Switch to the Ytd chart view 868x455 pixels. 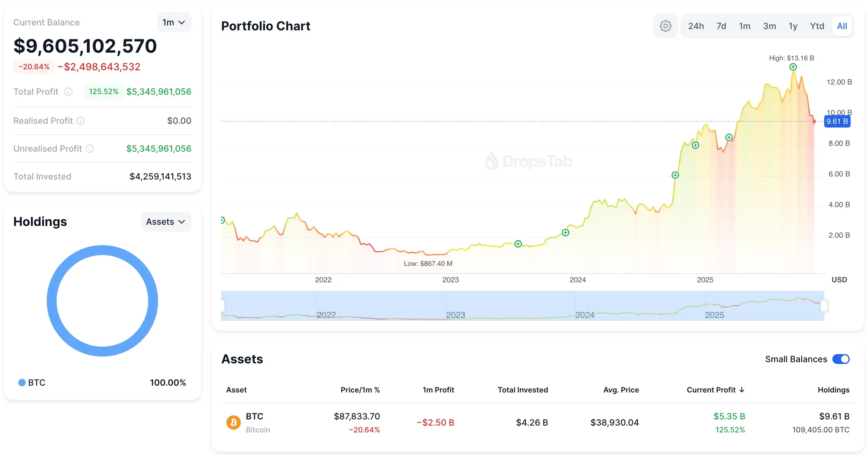817,26
